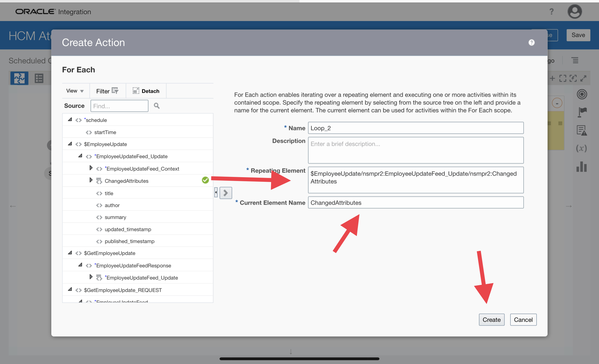Click the Detach toolbar item
The image size is (599, 364).
pyautogui.click(x=146, y=91)
